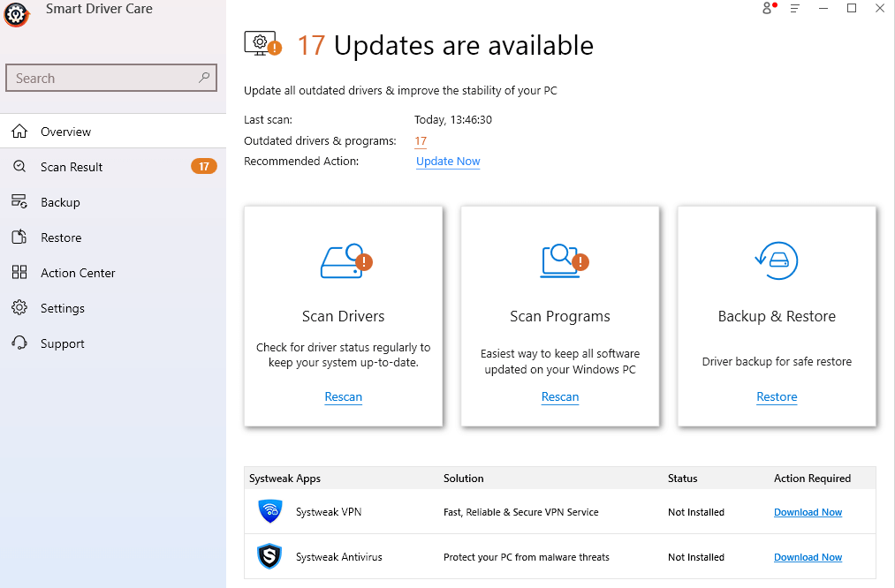
Task: Click the monitor alert icon beside updates heading
Action: point(263,44)
